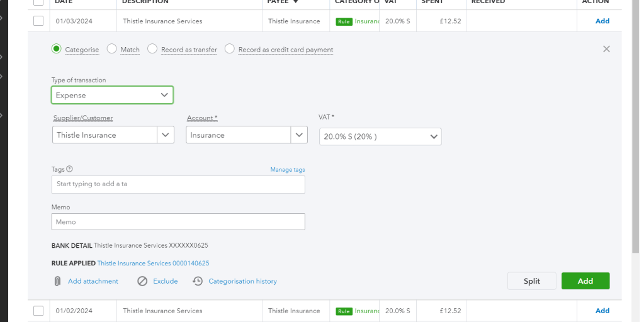This screenshot has height=322, width=644.
Task: Select Record as credit card payment option
Action: pyautogui.click(x=230, y=49)
